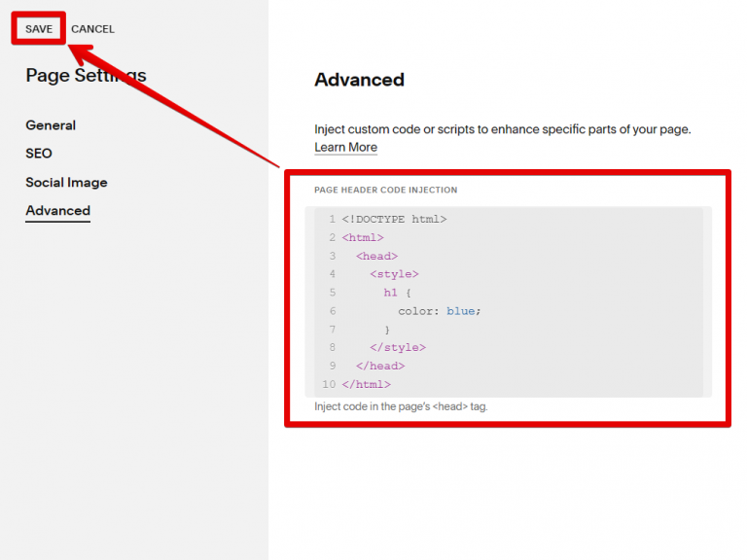The width and height of the screenshot is (747, 560).
Task: Place cursor on the DOCTYPE html line
Action: 394,220
